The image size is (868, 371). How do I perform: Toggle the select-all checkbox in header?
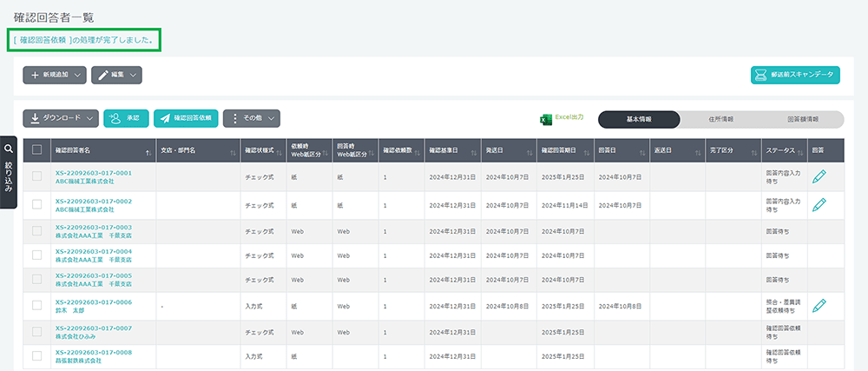(36, 149)
